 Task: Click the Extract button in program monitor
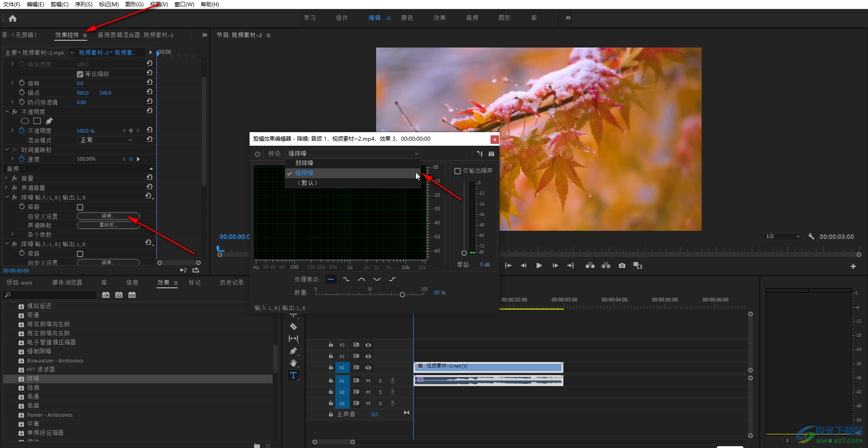click(x=606, y=266)
